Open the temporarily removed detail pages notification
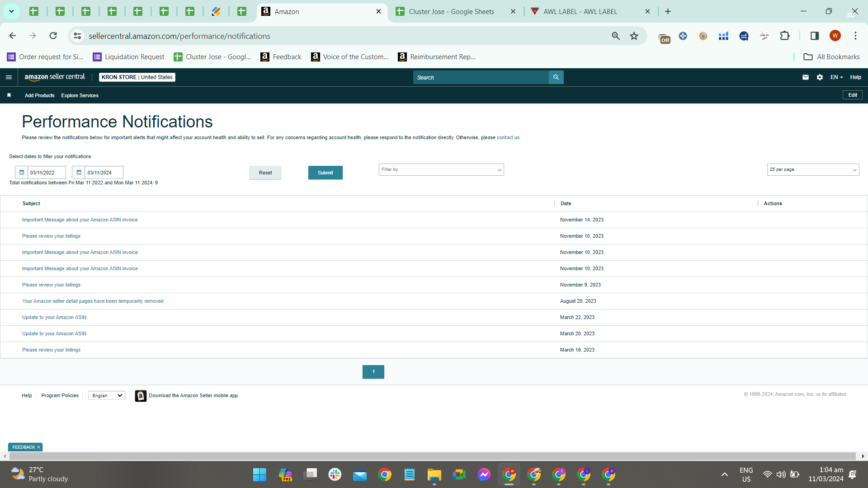The width and height of the screenshot is (868, 488). 93,301
